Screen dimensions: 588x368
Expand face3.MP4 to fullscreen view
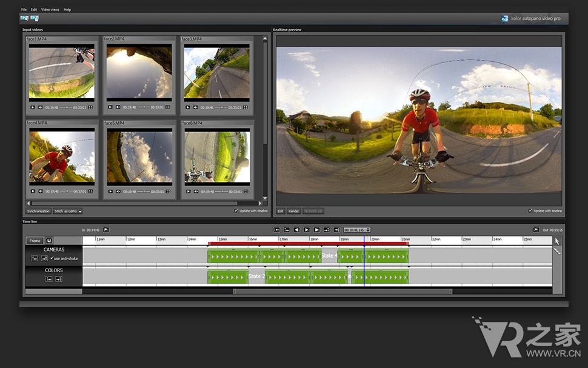coord(246,107)
